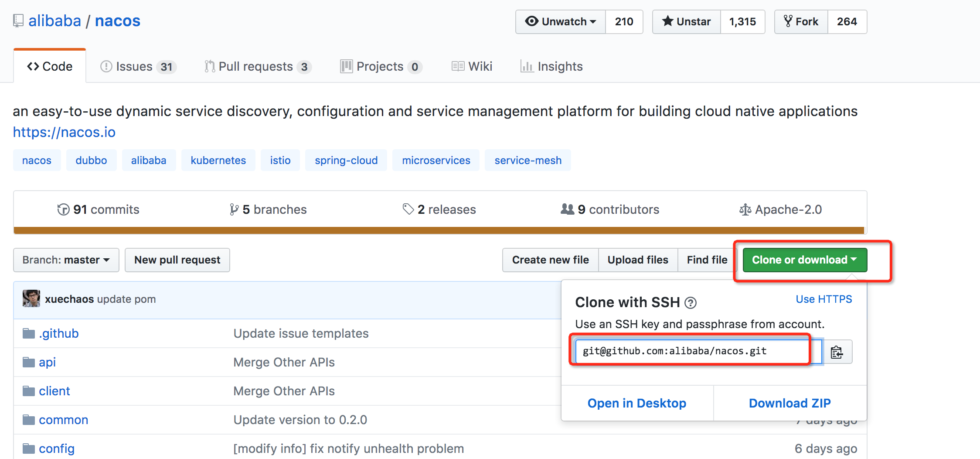Open the Insights tab
The height and width of the screenshot is (459, 980).
(551, 66)
